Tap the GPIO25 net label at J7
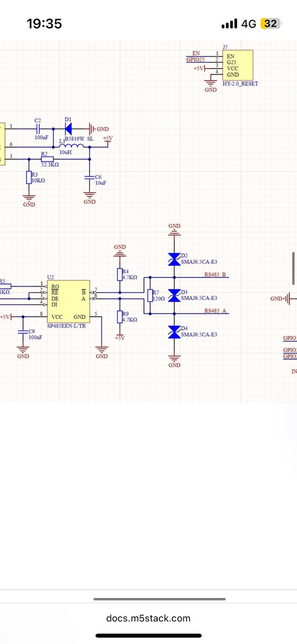 195,59
